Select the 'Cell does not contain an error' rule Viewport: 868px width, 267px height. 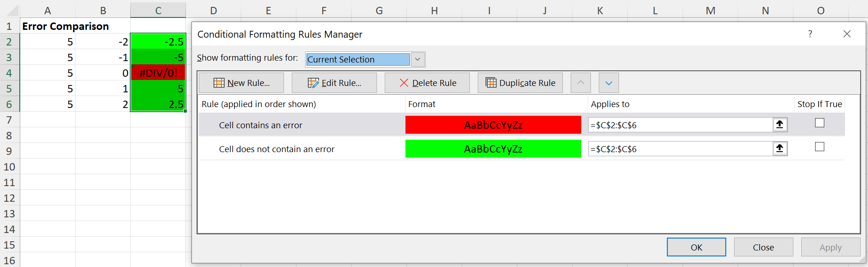click(x=277, y=149)
